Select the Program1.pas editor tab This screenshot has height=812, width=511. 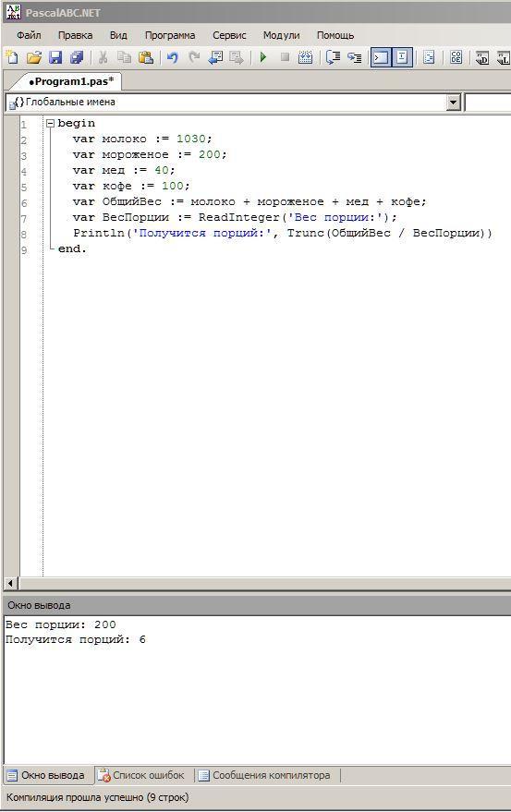coord(71,81)
